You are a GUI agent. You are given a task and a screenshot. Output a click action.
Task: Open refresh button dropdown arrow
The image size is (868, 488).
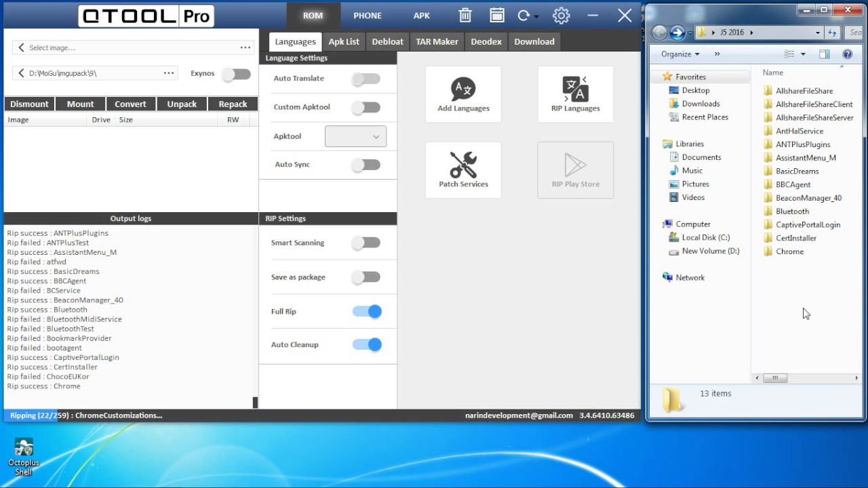point(536,16)
